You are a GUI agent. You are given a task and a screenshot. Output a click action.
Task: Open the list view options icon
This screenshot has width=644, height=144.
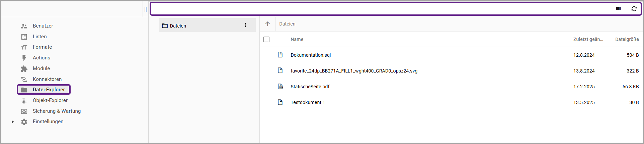pyautogui.click(x=618, y=9)
